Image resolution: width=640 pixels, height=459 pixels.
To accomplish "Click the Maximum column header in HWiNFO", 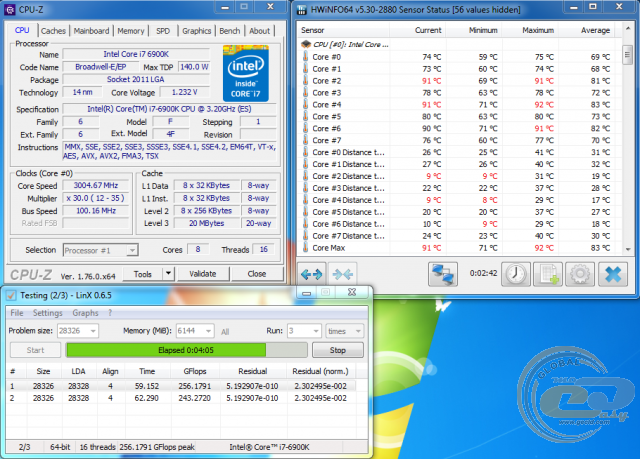I will click(x=530, y=30).
